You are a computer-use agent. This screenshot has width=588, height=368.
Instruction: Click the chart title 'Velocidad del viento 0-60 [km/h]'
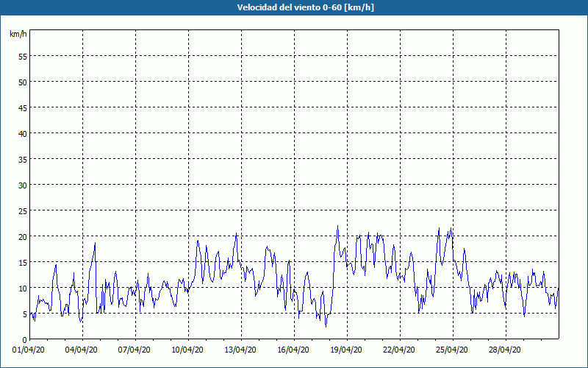click(x=305, y=7)
